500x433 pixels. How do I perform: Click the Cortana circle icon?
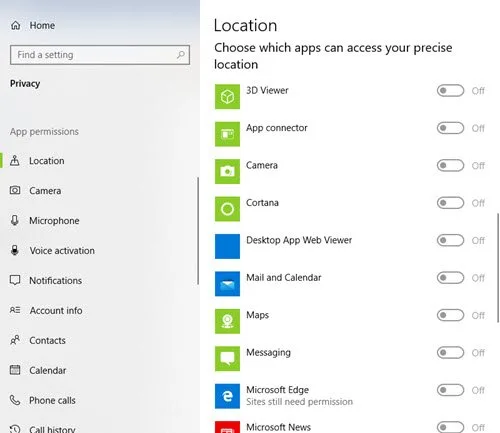(x=227, y=209)
